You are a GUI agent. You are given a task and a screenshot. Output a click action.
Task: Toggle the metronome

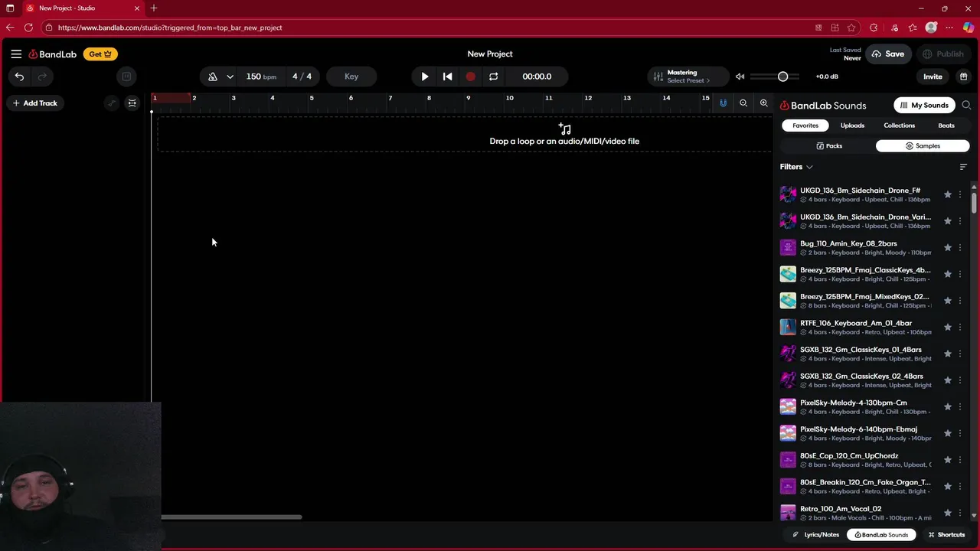coord(213,77)
